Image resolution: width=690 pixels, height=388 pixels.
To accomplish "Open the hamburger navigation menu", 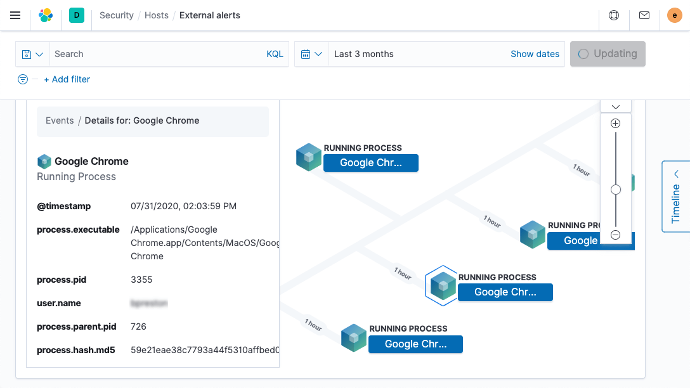I will coord(15,15).
